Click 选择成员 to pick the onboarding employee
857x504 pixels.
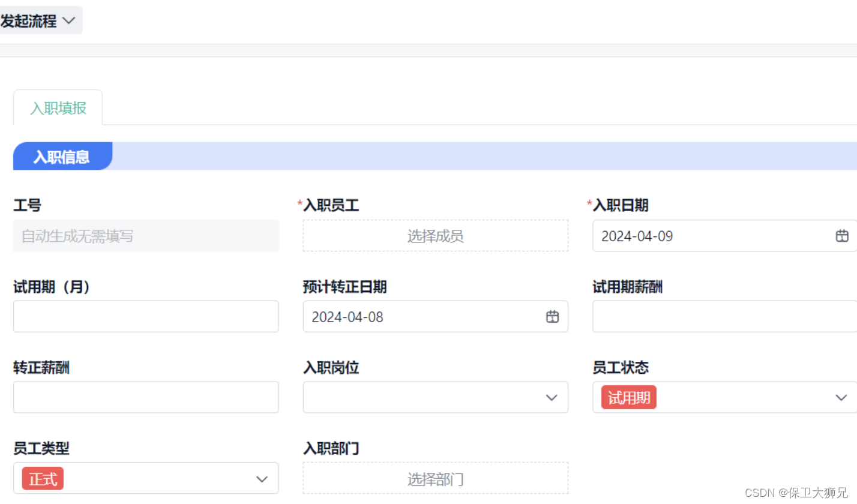(435, 236)
